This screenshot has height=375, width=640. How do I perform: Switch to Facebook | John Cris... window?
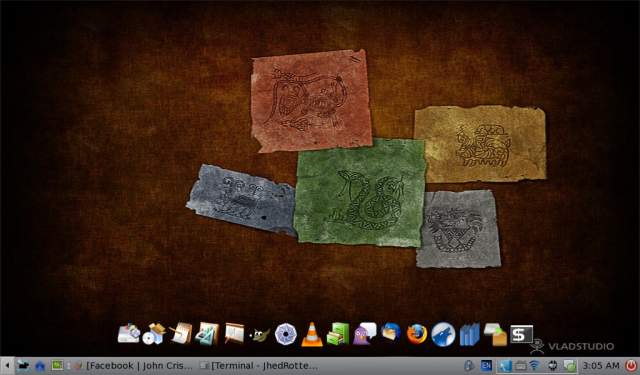(x=133, y=366)
